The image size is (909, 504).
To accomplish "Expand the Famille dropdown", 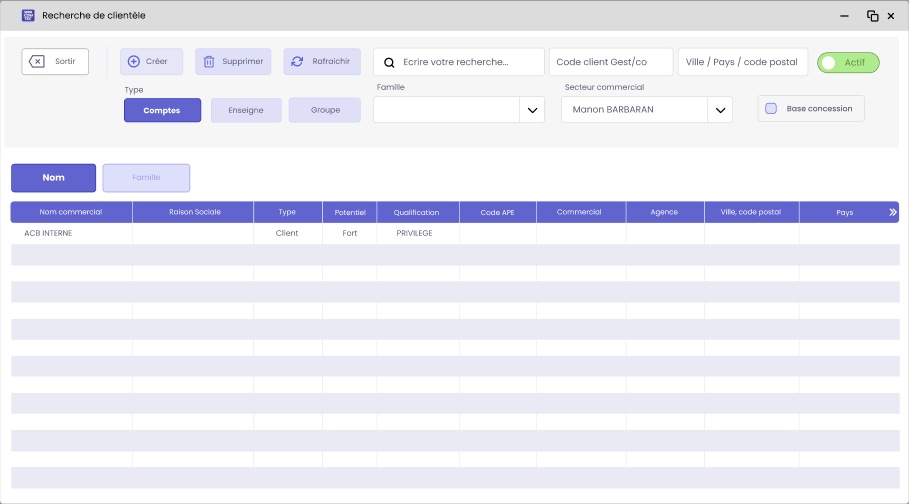I will pyautogui.click(x=532, y=110).
